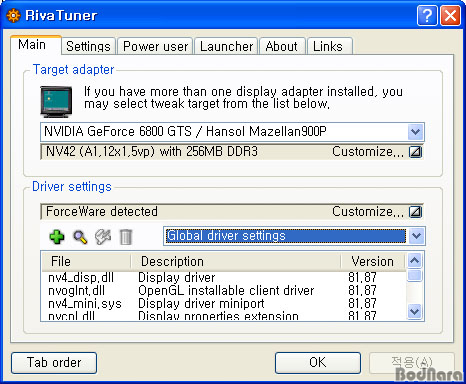This screenshot has height=384, width=466.
Task: Click the driver list scrollbar thumb
Action: point(414,276)
